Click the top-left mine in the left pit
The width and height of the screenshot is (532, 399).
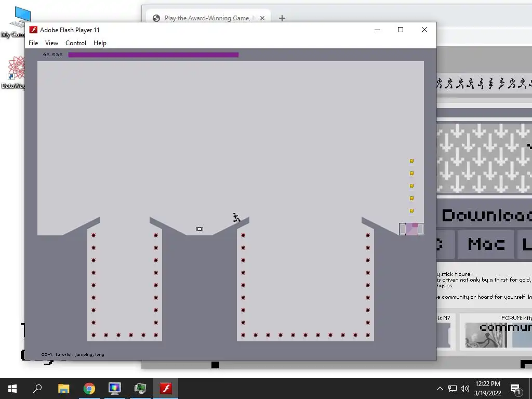click(94, 235)
